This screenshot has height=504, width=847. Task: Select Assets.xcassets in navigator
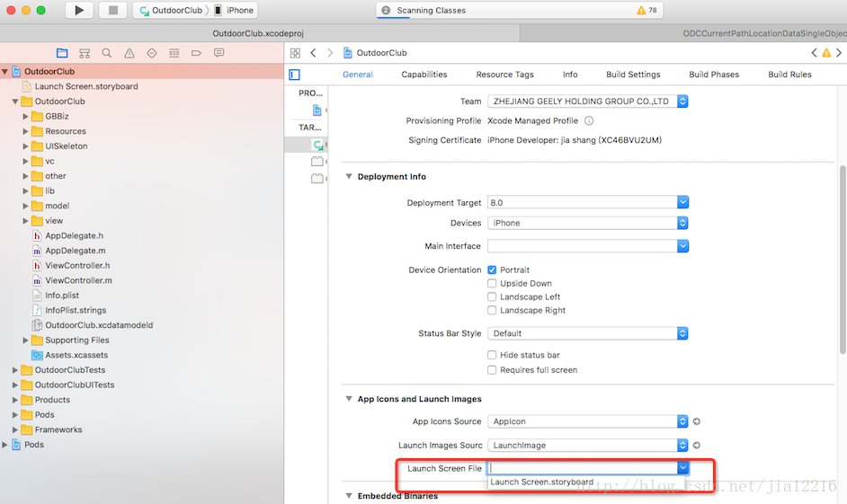click(x=76, y=355)
